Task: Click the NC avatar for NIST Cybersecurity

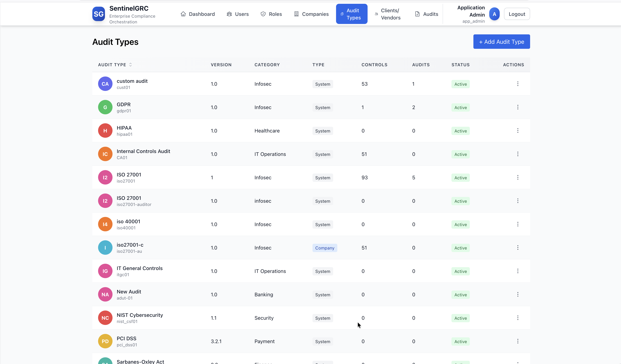Action: tap(105, 318)
